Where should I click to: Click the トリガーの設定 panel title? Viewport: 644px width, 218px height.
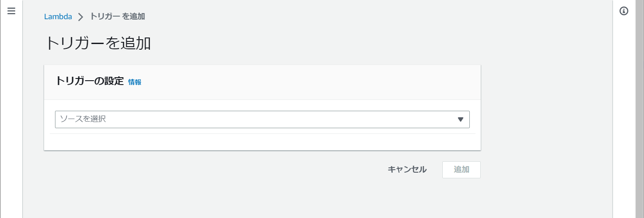(x=90, y=81)
